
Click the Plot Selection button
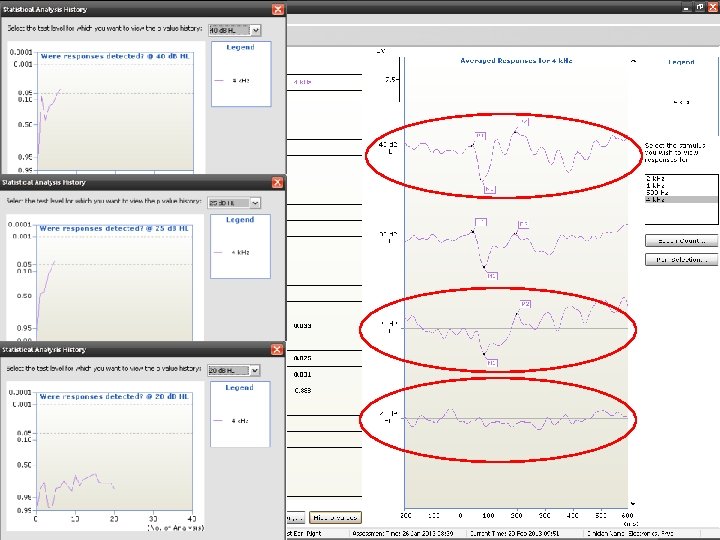tap(681, 259)
